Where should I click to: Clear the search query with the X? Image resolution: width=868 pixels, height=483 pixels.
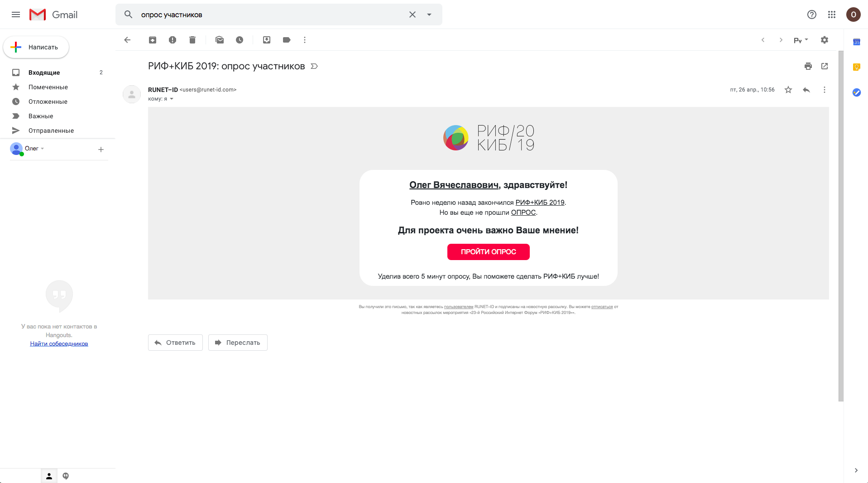(412, 14)
